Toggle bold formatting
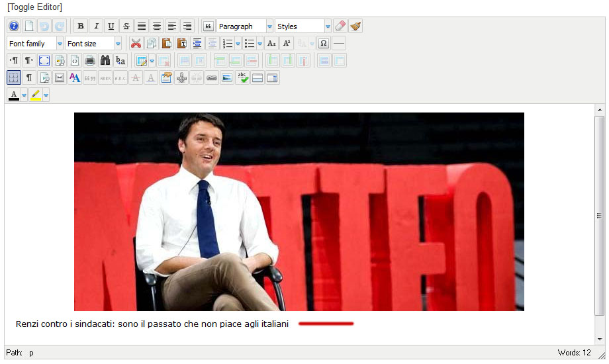Screen dimensions: 609x364 (81, 26)
